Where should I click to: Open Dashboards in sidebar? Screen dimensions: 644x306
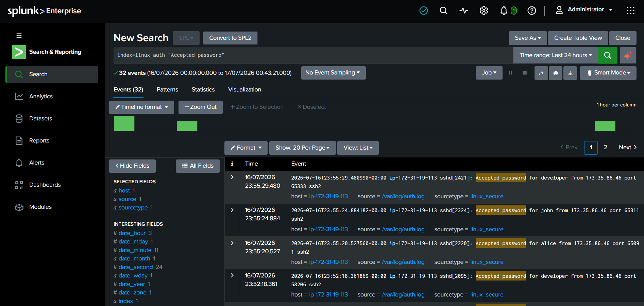click(x=52, y=185)
